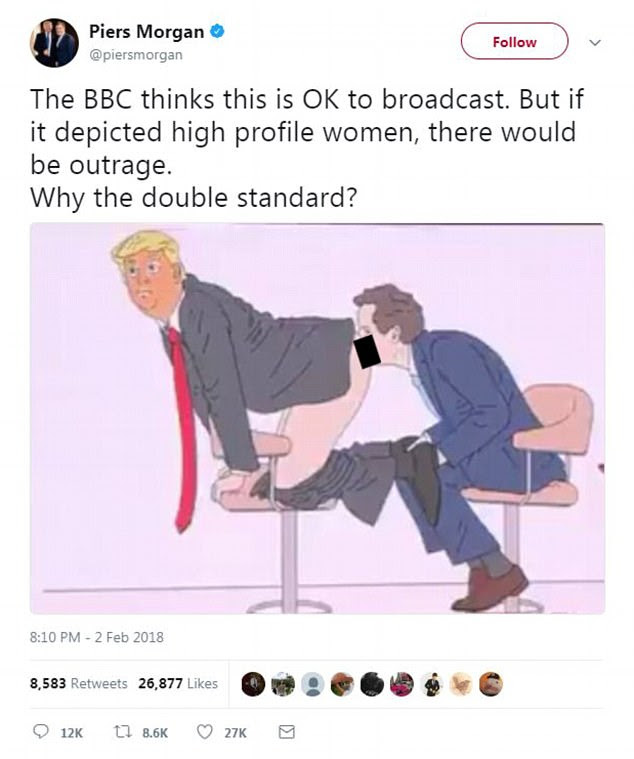The image size is (634, 759).
Task: View the 8,583 Retweets list
Action: click(78, 683)
